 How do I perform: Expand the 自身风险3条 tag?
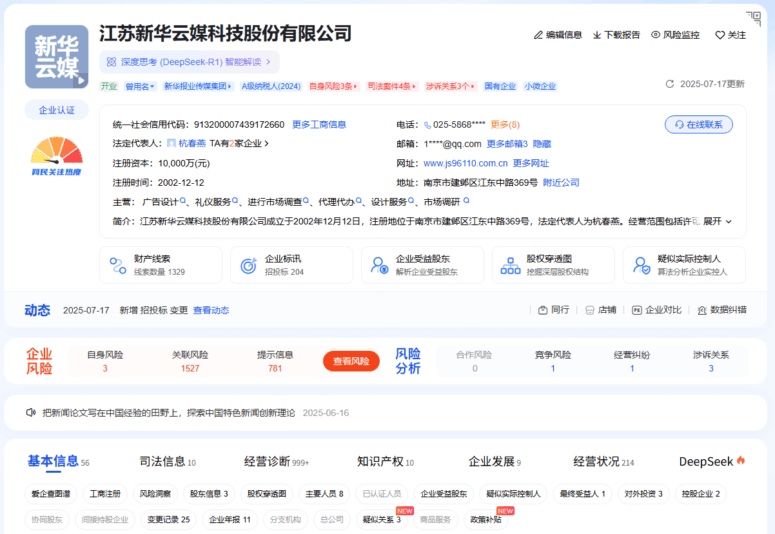click(333, 86)
